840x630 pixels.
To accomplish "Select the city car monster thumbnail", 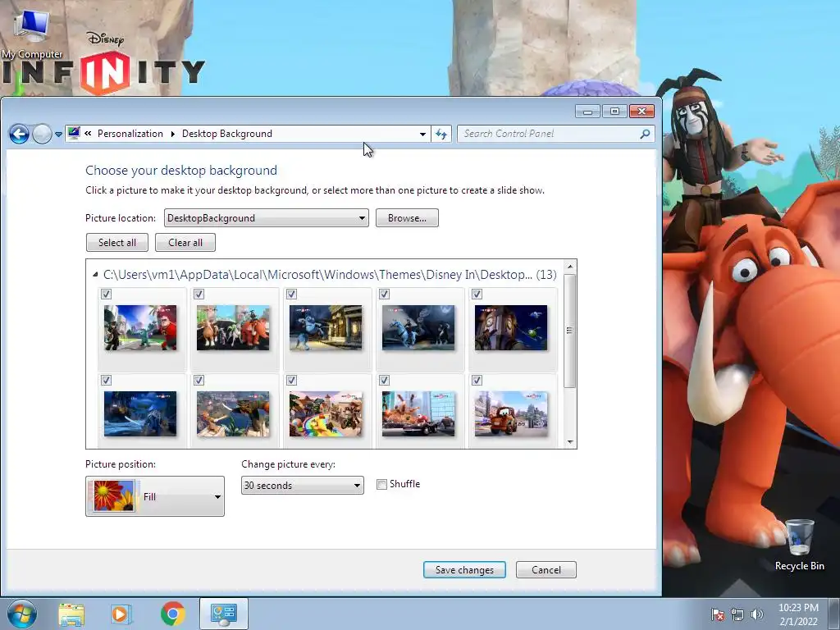I will 418,413.
